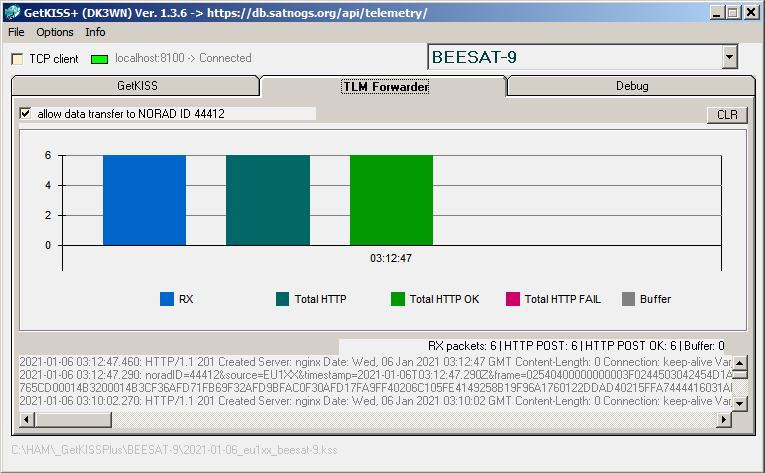The image size is (765, 474).
Task: Click the GetKISS+ app icon in title bar
Action: (13, 12)
